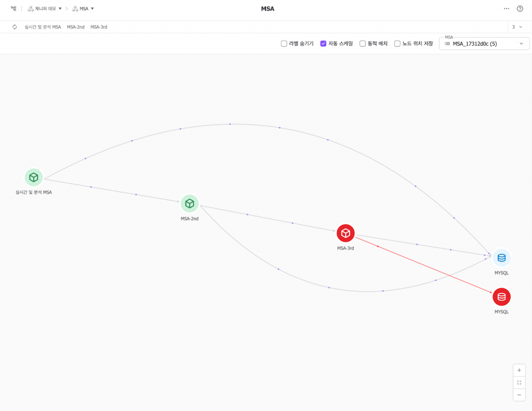Screen dimensions: 532x411
Task: Zoom out with the minus button
Action: (519, 395)
